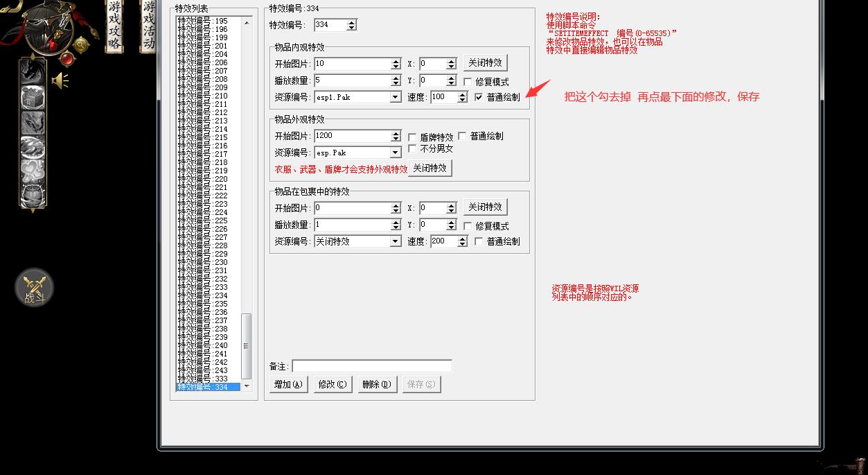Select the dragon skill icon in the sidebar
868x475 pixels.
click(31, 72)
